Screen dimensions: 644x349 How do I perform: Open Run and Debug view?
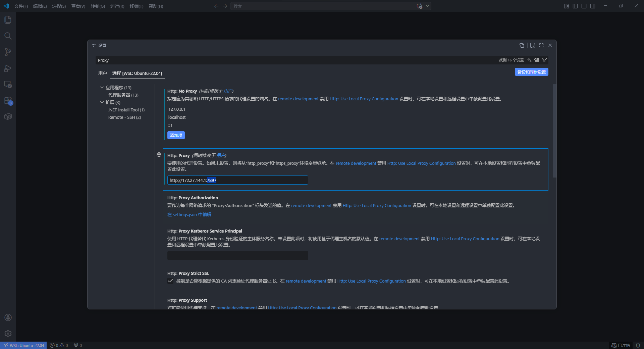click(x=8, y=68)
